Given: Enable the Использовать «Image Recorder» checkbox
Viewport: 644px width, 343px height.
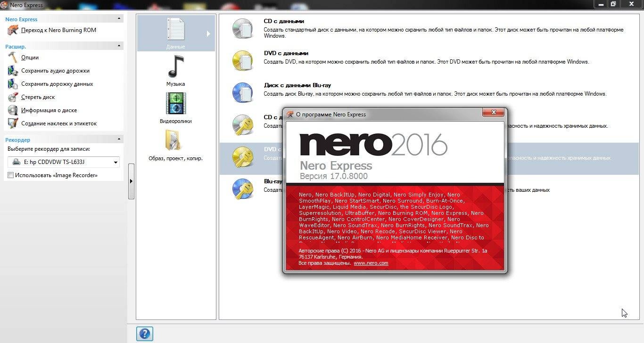Looking at the screenshot, I should click(10, 175).
